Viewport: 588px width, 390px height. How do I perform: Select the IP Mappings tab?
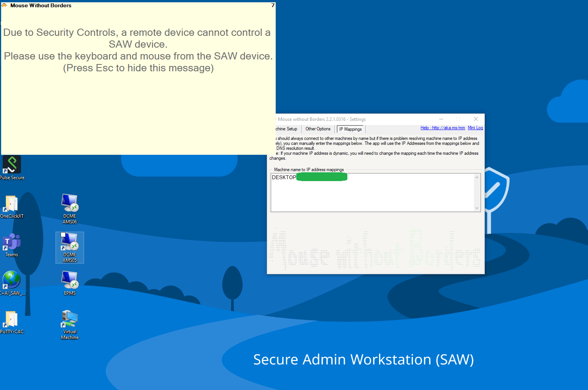(350, 129)
